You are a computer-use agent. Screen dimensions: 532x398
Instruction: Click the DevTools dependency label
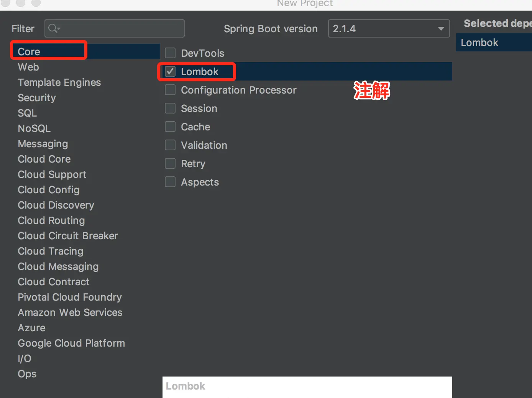coord(203,53)
